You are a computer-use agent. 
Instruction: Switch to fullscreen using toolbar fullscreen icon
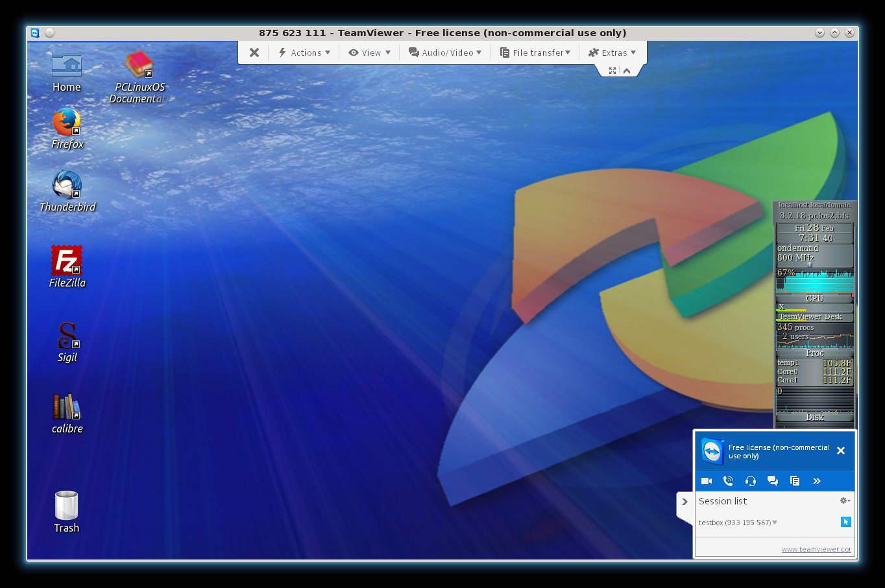[612, 71]
